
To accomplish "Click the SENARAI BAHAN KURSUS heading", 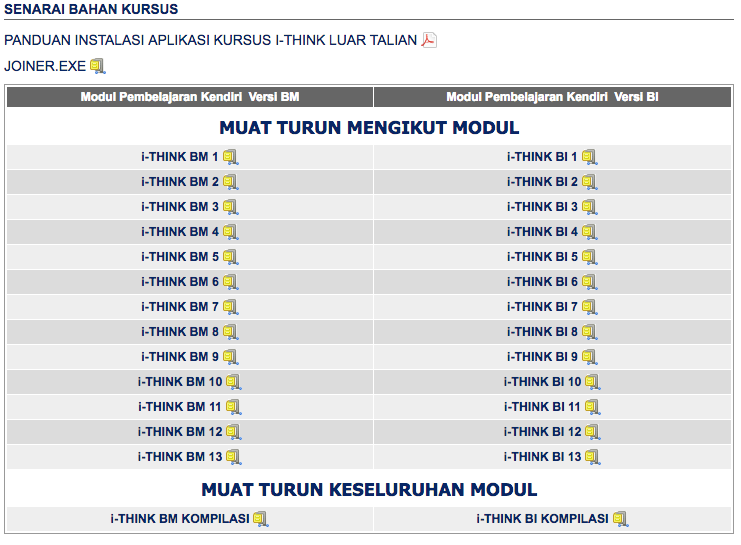I will [x=91, y=9].
